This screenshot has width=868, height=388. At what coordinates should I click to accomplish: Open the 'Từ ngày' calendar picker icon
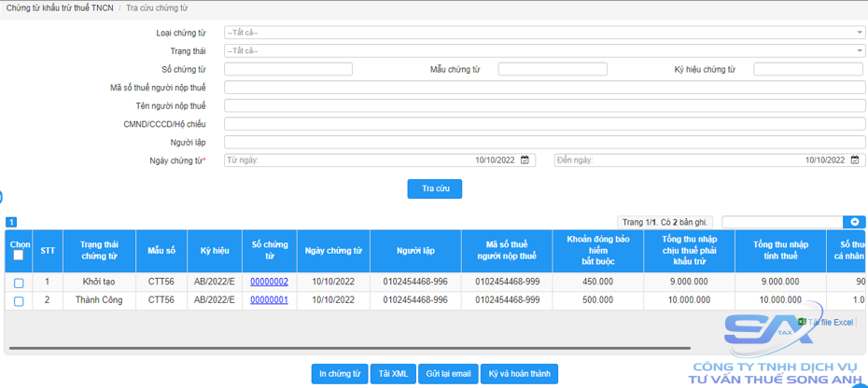coord(525,160)
